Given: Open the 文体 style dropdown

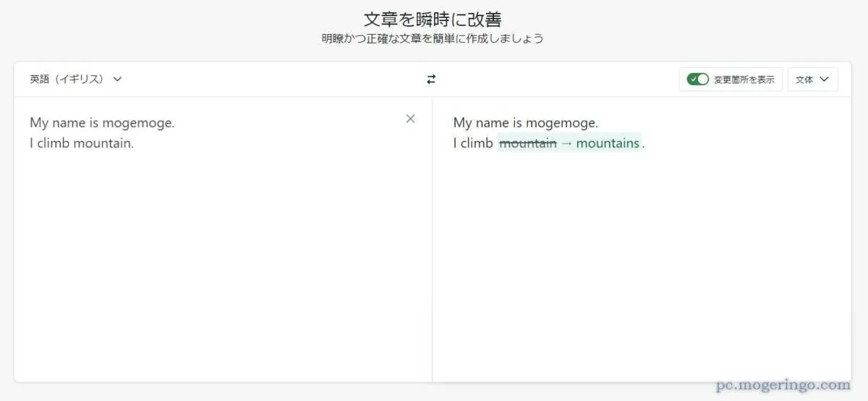Looking at the screenshot, I should click(812, 79).
